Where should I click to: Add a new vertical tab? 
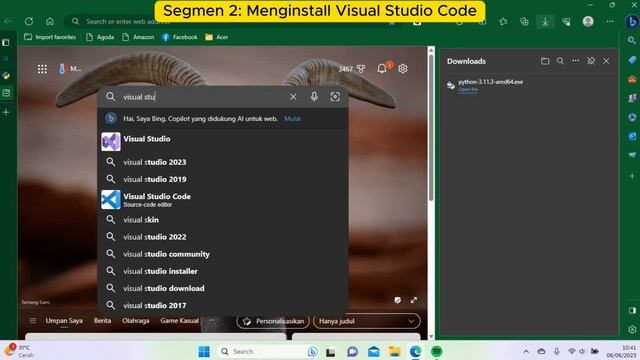tap(6, 112)
